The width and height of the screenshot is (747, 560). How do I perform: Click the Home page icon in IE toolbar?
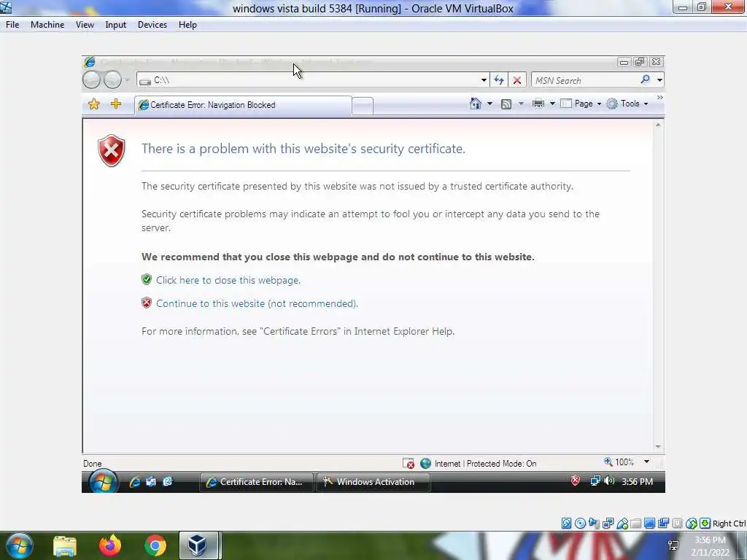coord(476,104)
